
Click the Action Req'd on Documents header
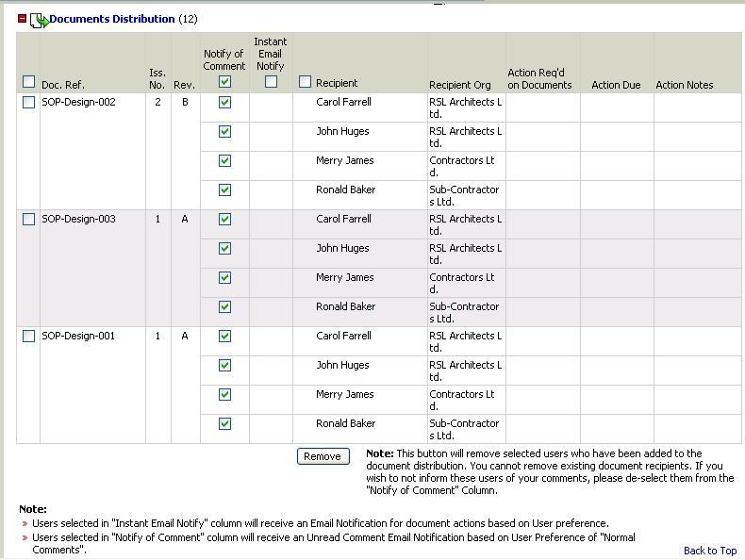[539, 79]
